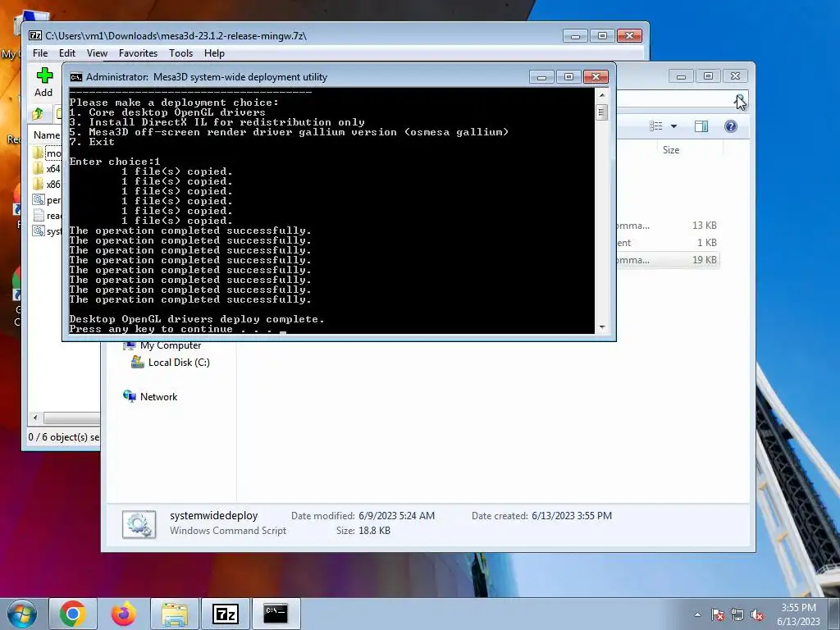Open the Windows Start menu
The width and height of the screenshot is (840, 630).
point(21,614)
